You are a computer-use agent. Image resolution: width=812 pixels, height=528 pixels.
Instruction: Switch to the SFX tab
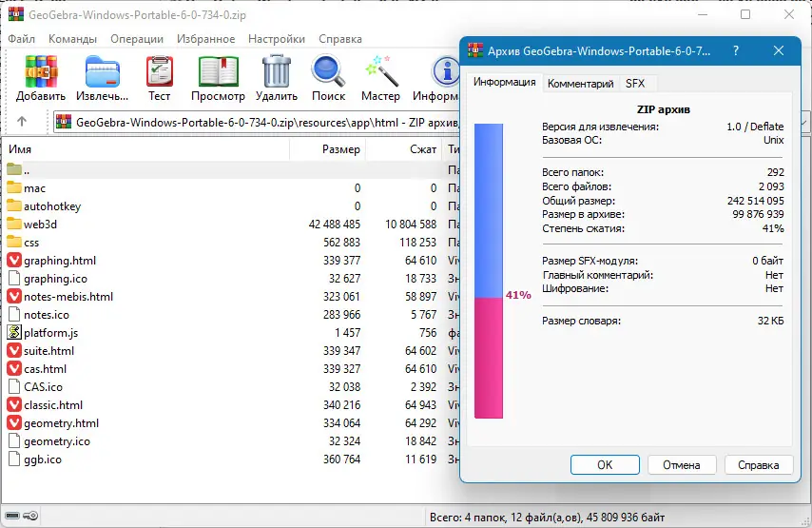(635, 84)
